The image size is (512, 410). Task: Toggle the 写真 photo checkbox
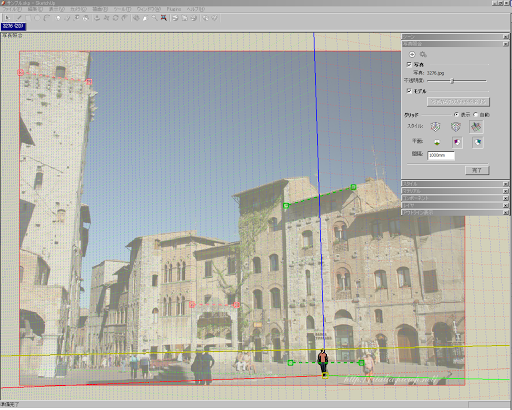coord(409,64)
